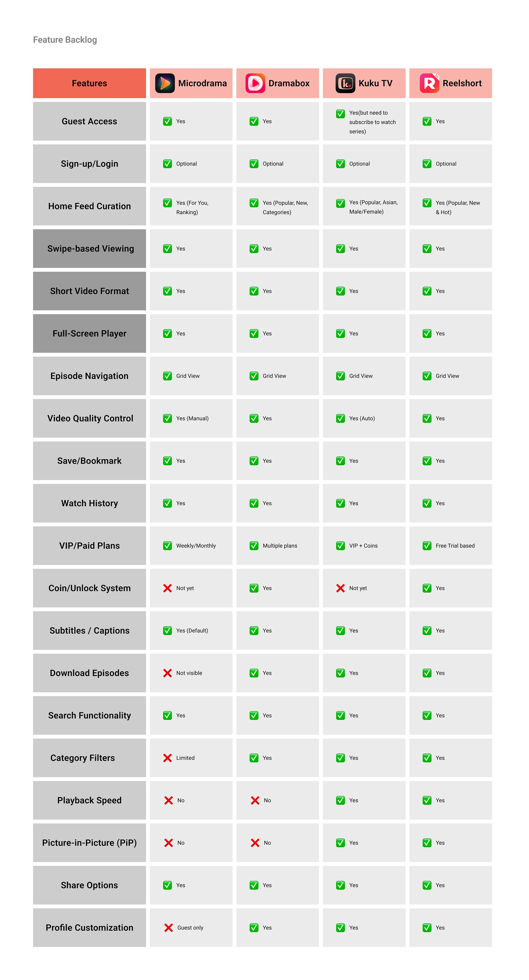This screenshot has height=980, width=529.
Task: Click Microdrama's red X for Profile Customization
Action: 169,927
